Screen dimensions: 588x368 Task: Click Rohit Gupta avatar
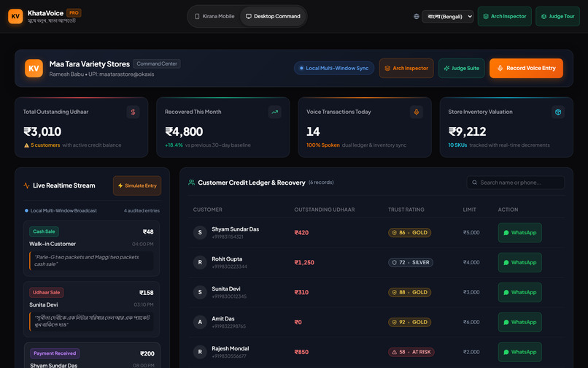pyautogui.click(x=200, y=262)
